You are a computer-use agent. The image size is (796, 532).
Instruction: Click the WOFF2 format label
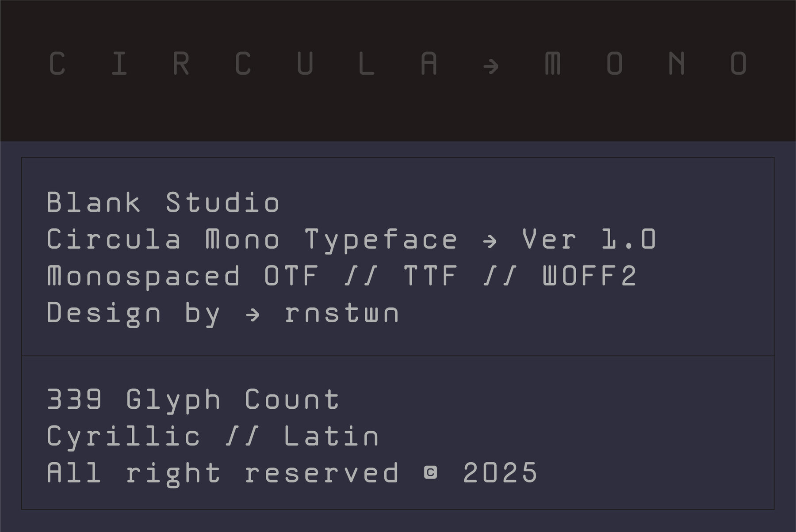coord(589,276)
